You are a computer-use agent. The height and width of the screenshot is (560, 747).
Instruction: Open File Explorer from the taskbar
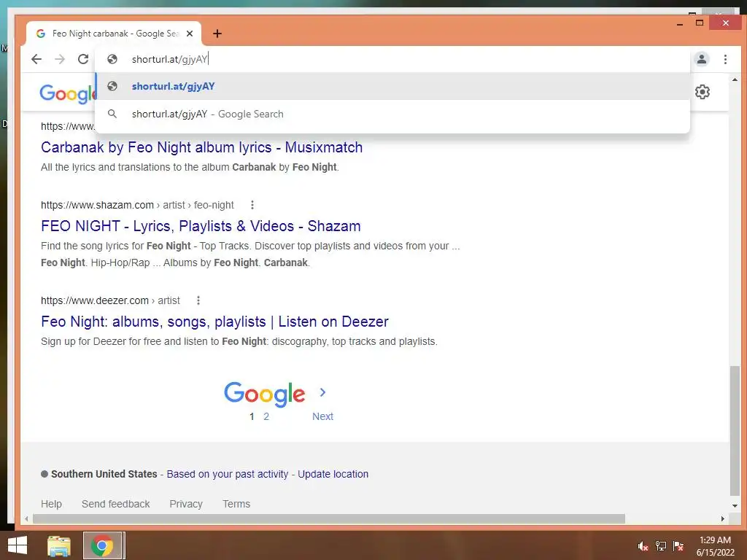58,545
